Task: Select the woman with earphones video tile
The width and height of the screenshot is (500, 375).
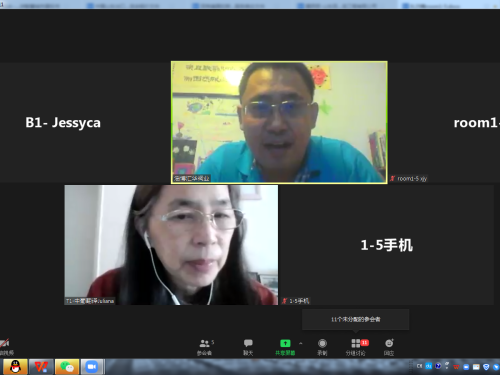Action: (x=171, y=245)
